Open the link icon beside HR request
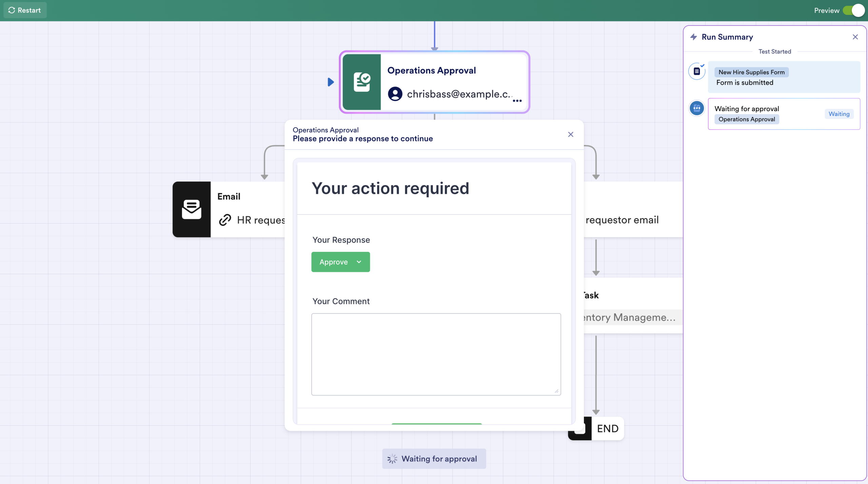Viewport: 868px width, 484px height. [x=224, y=220]
